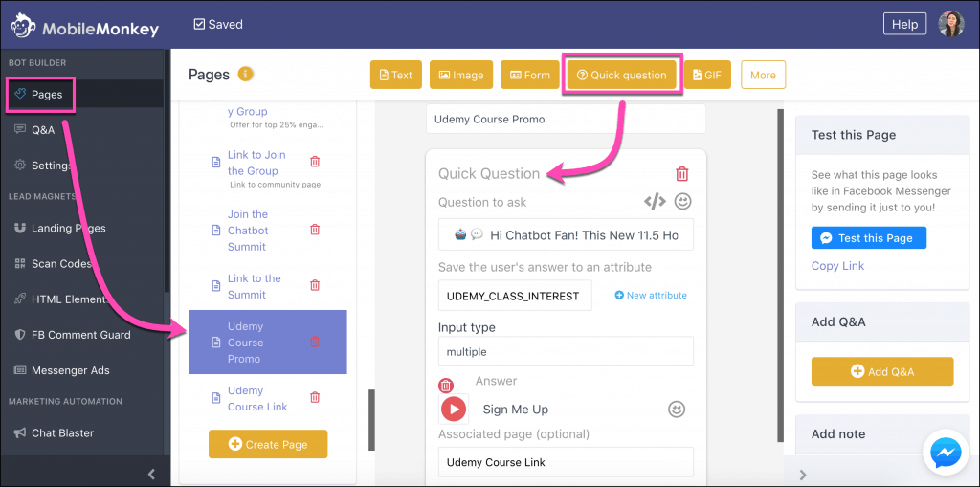Image resolution: width=980 pixels, height=487 pixels.
Task: Edit the Sign Me Up answer text
Action: click(x=516, y=410)
